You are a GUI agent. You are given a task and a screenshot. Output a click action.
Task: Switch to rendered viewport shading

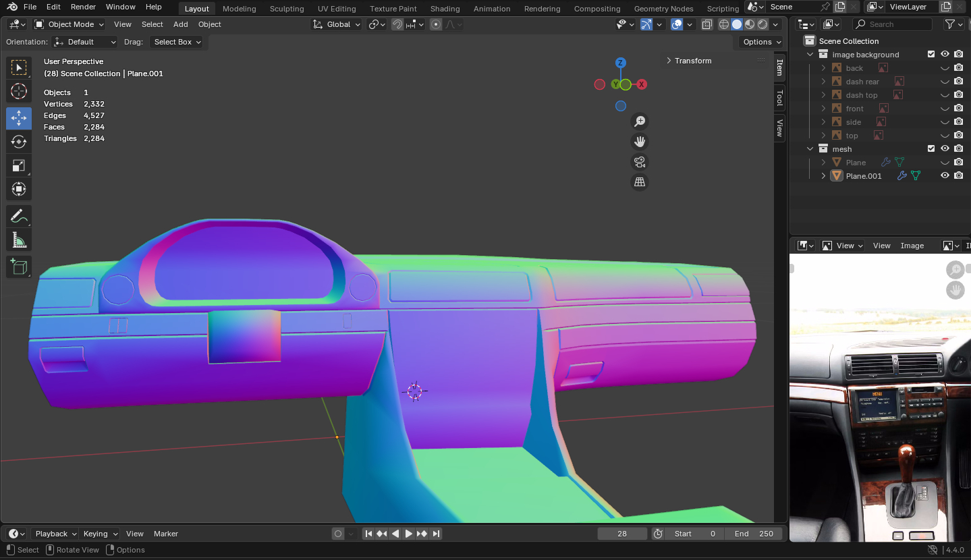[762, 24]
